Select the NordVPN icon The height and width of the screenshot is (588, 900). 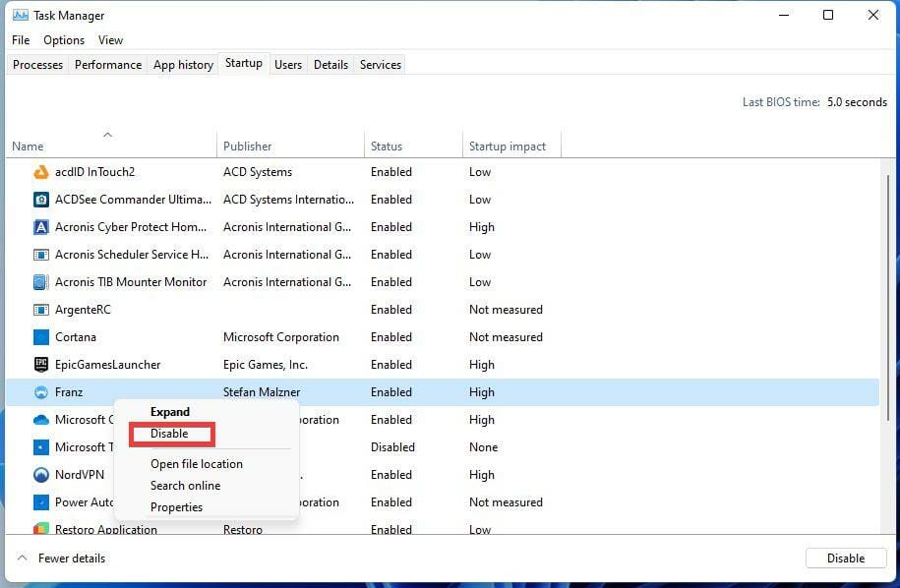(x=41, y=474)
